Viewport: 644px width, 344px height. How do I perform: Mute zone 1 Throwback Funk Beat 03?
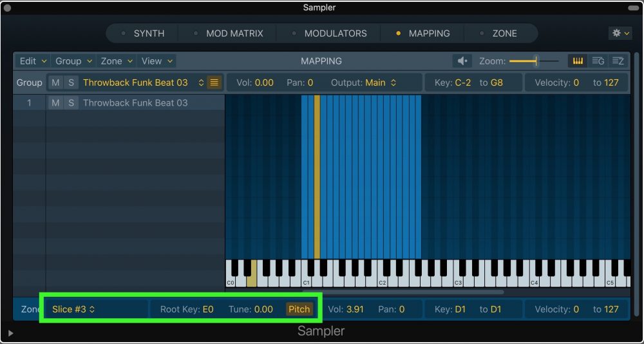tap(55, 103)
